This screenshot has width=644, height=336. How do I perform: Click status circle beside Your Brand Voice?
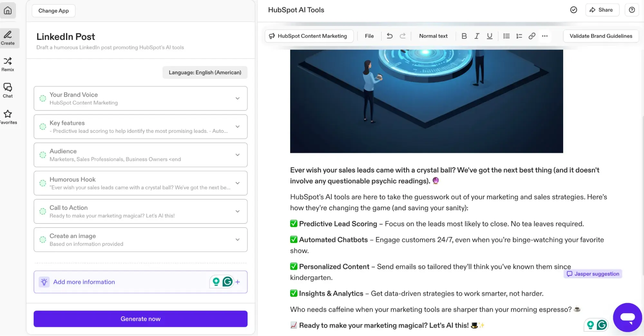43,98
